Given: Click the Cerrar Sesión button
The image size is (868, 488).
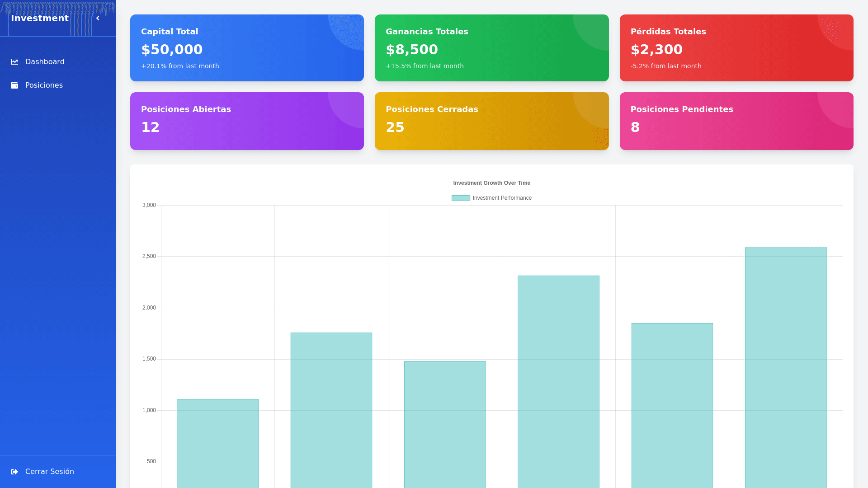Looking at the screenshot, I should [x=49, y=472].
